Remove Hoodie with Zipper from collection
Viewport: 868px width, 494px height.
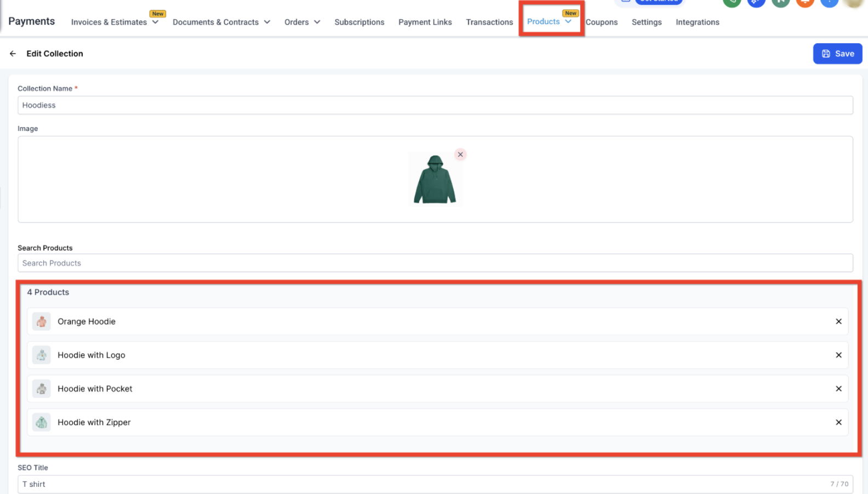point(838,422)
